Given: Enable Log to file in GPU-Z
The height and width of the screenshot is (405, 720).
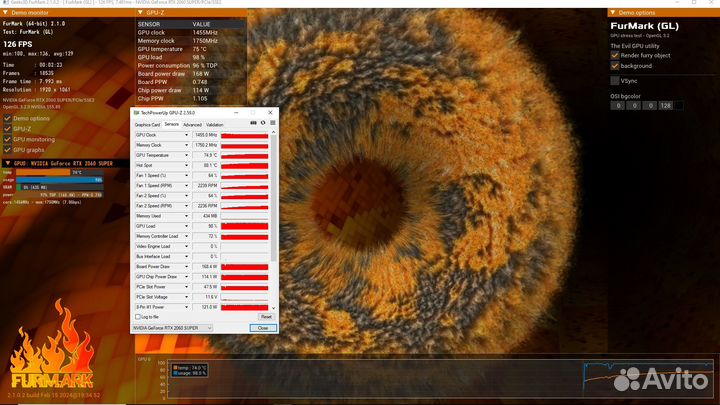Looking at the screenshot, I should [x=137, y=317].
